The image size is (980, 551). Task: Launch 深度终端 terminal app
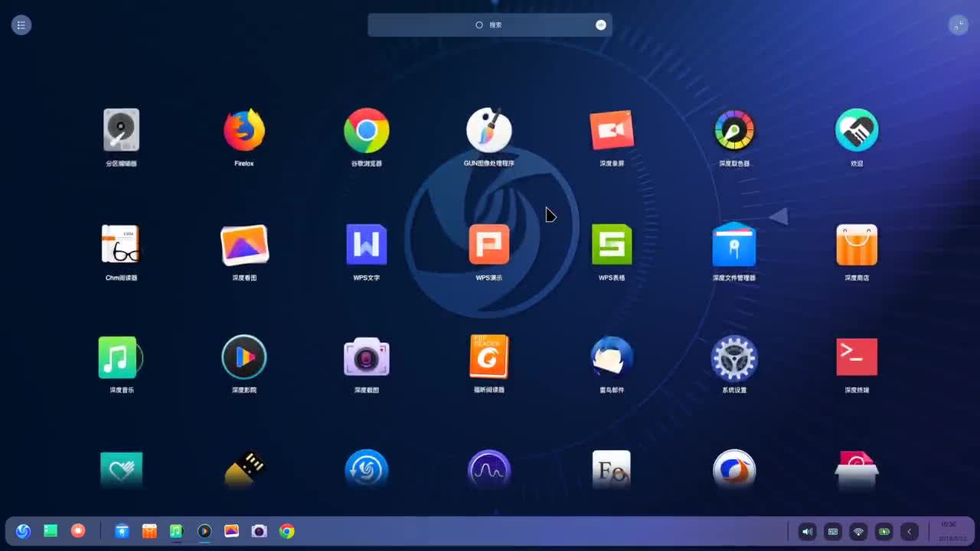(x=856, y=357)
